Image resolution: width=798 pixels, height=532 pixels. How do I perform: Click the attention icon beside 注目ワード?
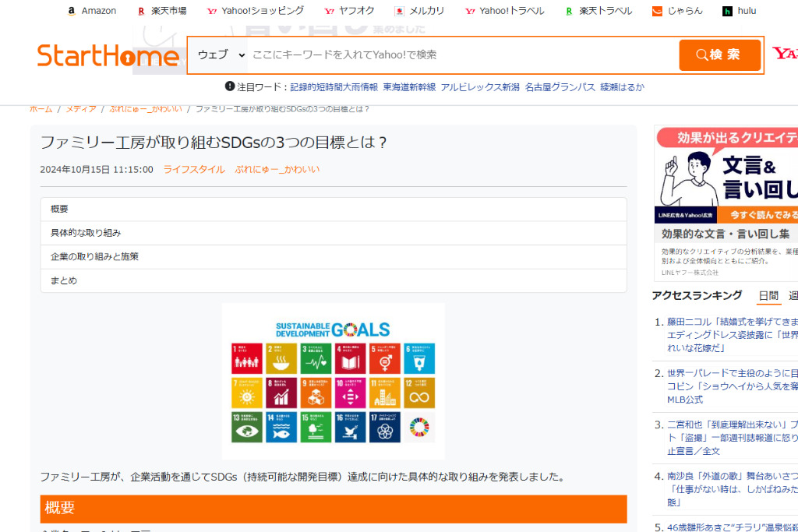(x=230, y=86)
